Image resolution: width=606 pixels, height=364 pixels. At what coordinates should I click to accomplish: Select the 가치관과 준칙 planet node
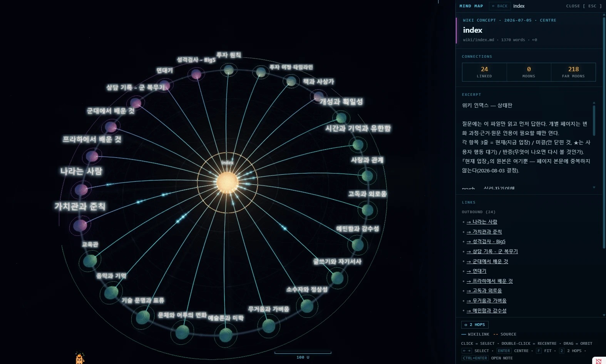80,225
